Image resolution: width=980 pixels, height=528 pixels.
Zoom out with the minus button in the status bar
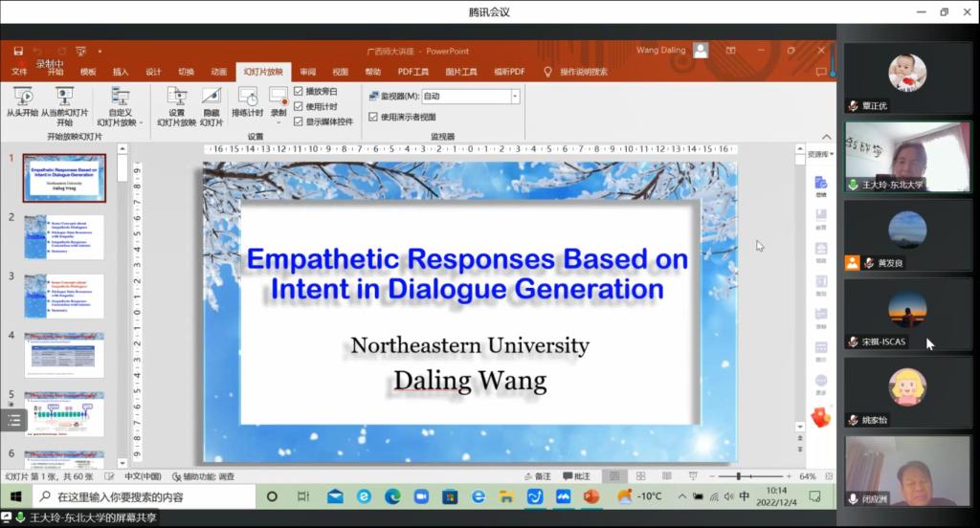pos(711,476)
